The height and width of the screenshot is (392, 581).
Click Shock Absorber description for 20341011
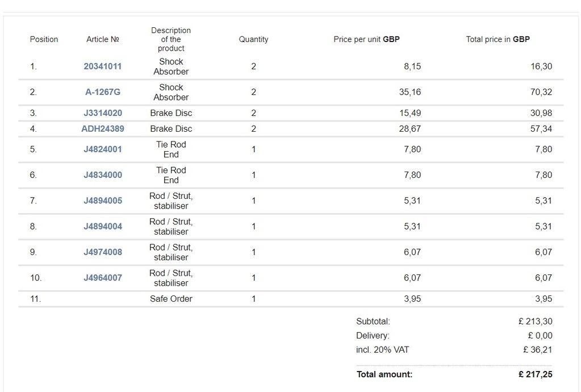pyautogui.click(x=171, y=66)
